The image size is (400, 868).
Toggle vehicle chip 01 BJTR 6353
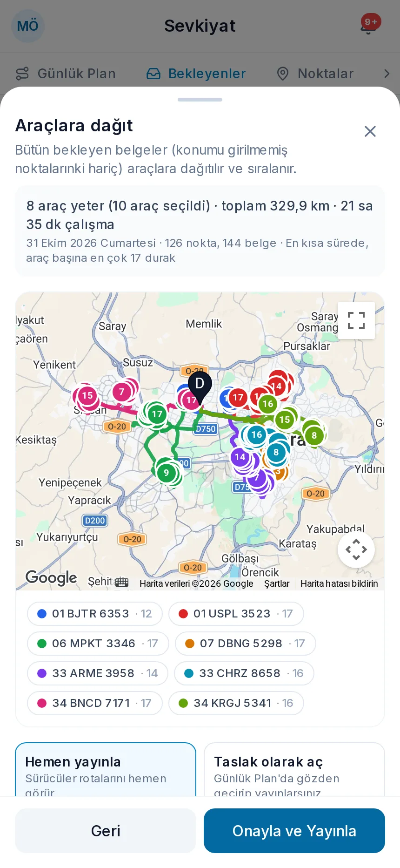coord(95,614)
